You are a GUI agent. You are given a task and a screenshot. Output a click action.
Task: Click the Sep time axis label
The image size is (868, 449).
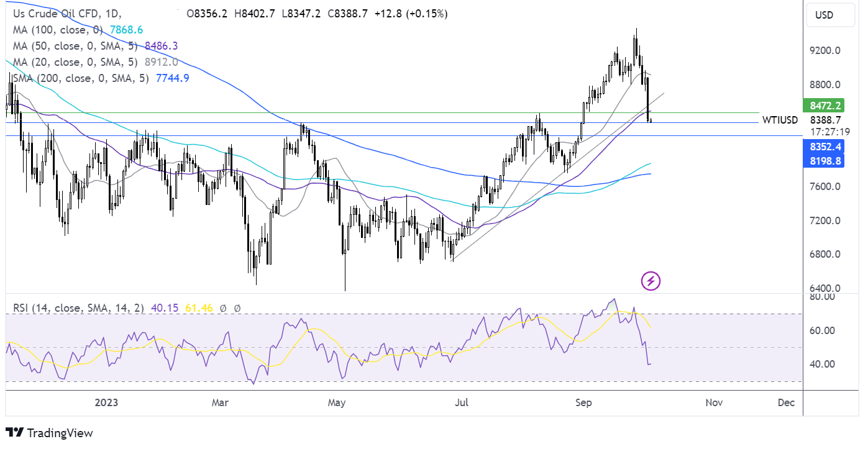[585, 402]
